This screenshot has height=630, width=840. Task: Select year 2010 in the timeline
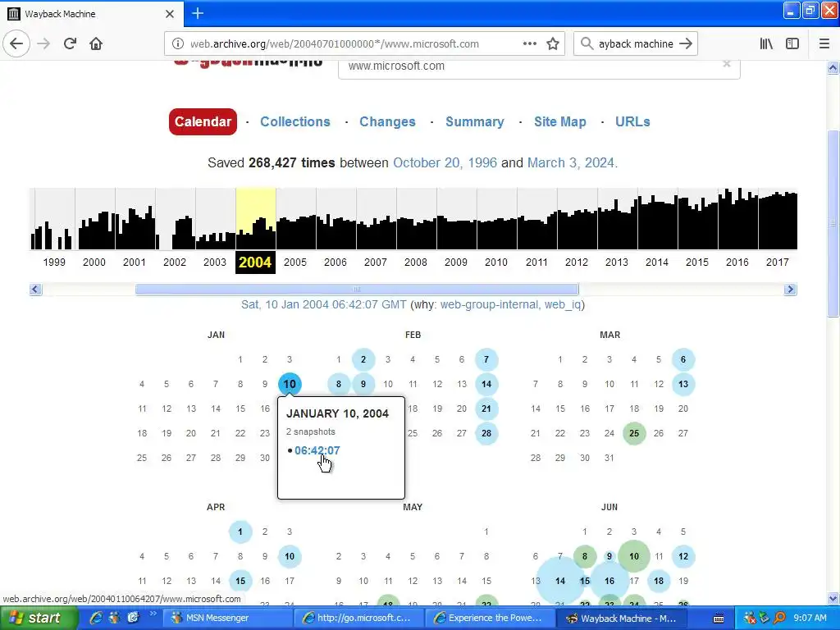tap(496, 262)
